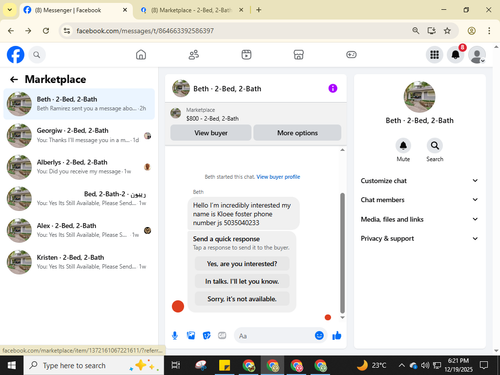Expand Media, files and links section
The height and width of the screenshot is (375, 500).
pos(419,219)
